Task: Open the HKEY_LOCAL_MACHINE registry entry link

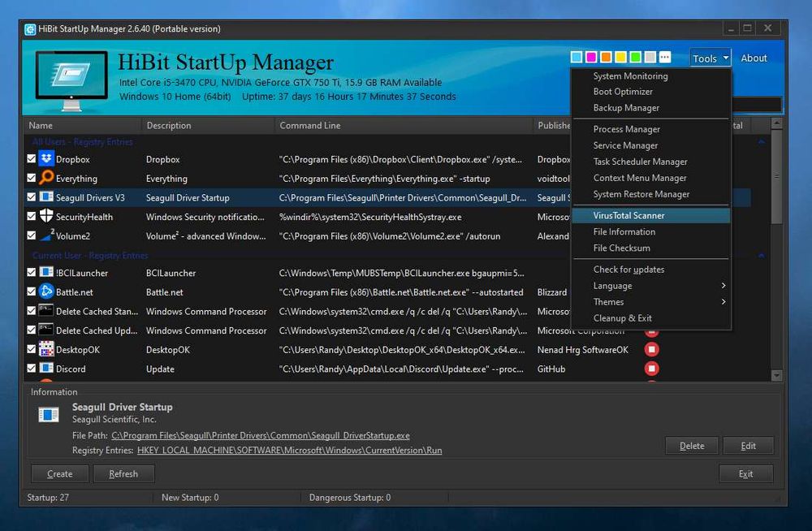Action: (x=290, y=450)
